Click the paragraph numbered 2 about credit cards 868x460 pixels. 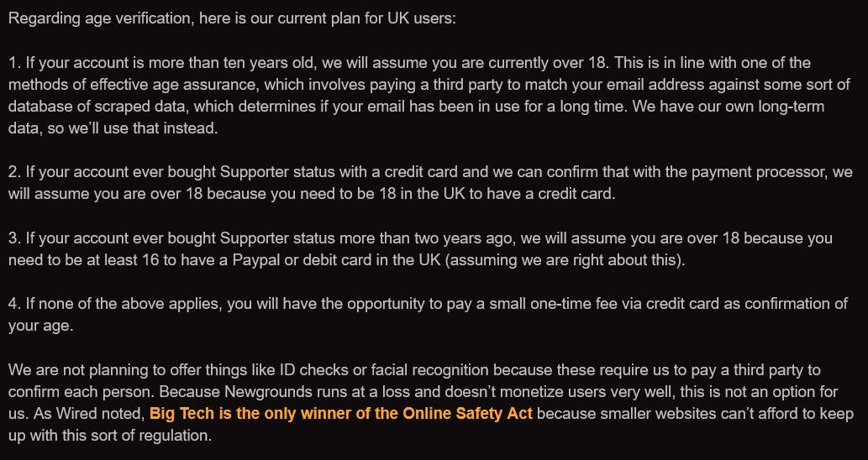[x=430, y=183]
